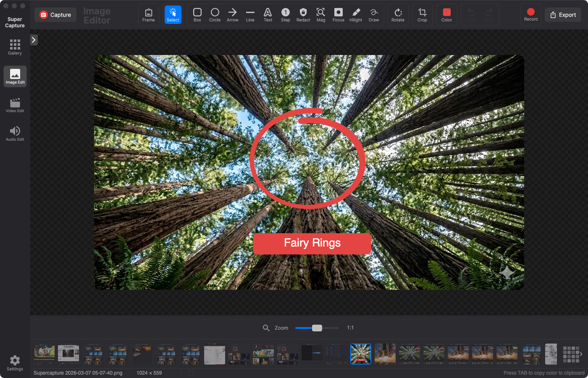Switch to Video Edit mode
This screenshot has height=378, width=588.
click(x=15, y=104)
